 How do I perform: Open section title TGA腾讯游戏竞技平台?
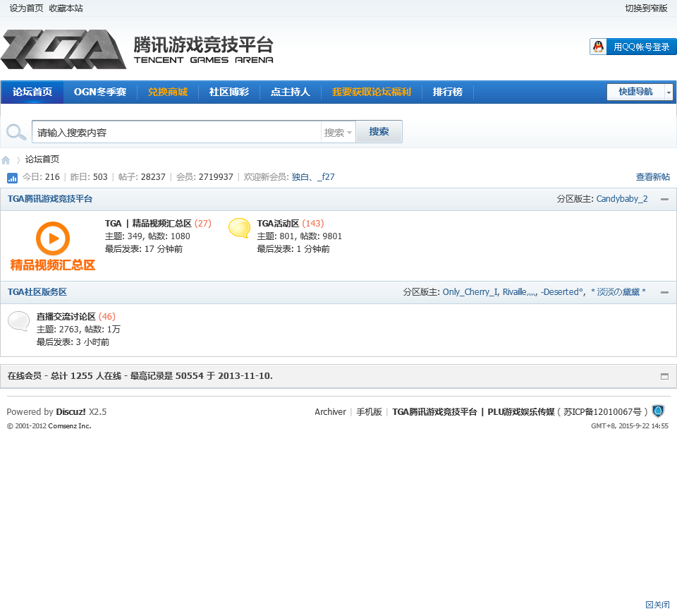coord(50,199)
